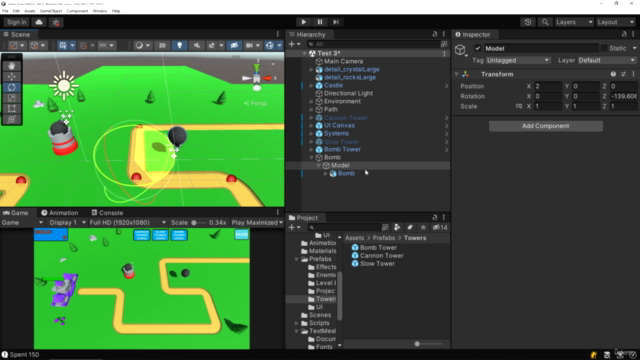Select Directional Light in Hierarchy
640x360 pixels.
pyautogui.click(x=348, y=93)
